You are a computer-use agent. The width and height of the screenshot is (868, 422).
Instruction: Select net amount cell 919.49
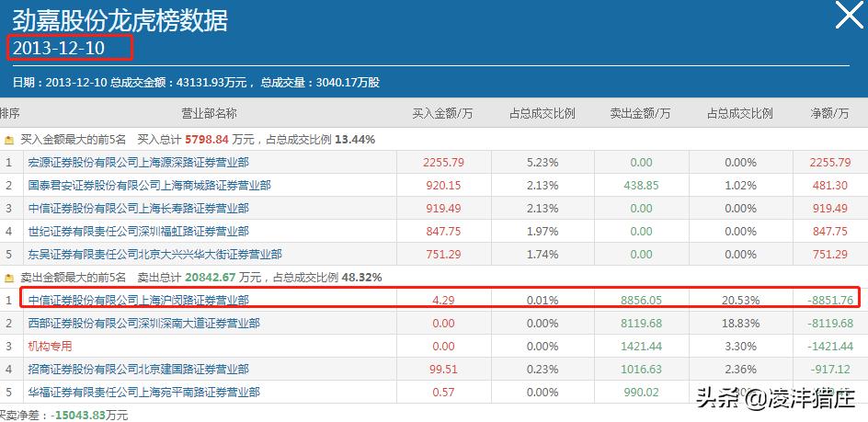[x=829, y=208]
